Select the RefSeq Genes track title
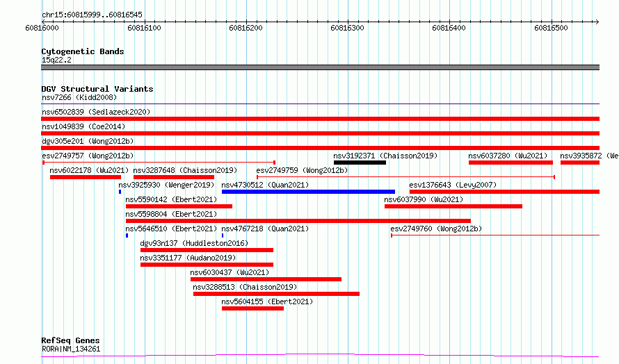This screenshot has width=619, height=364. (x=70, y=340)
